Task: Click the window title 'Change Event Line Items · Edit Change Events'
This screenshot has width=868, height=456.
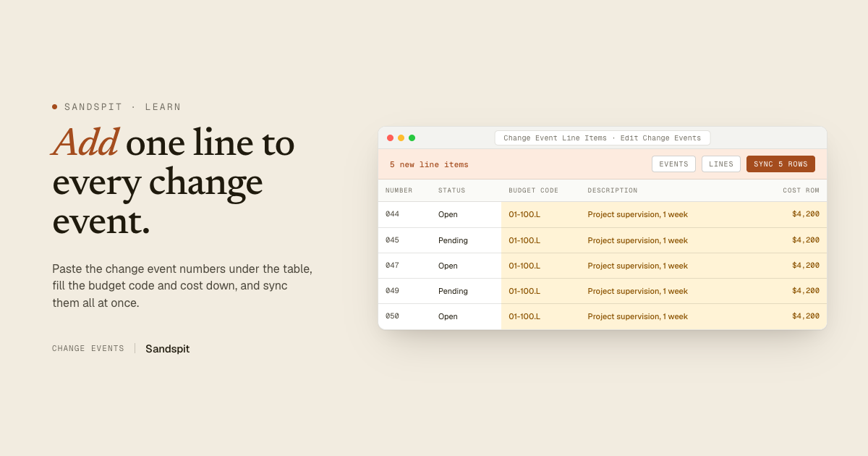Action: (x=603, y=138)
